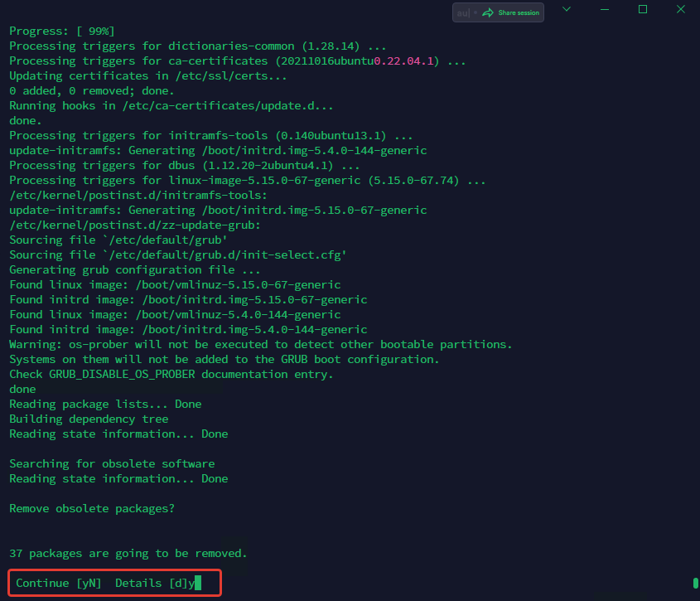Click the close X icon
Screen dimensions: 700x601
(x=680, y=10)
